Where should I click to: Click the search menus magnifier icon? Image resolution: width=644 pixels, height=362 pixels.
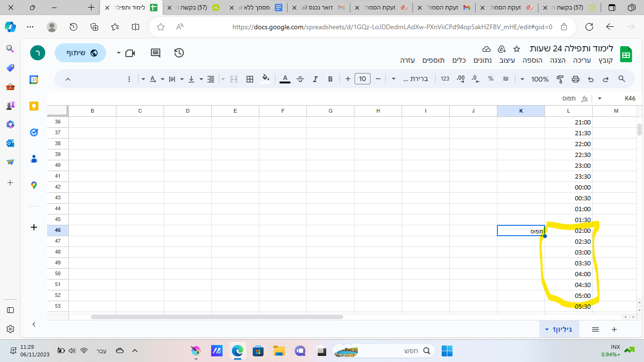point(622,79)
